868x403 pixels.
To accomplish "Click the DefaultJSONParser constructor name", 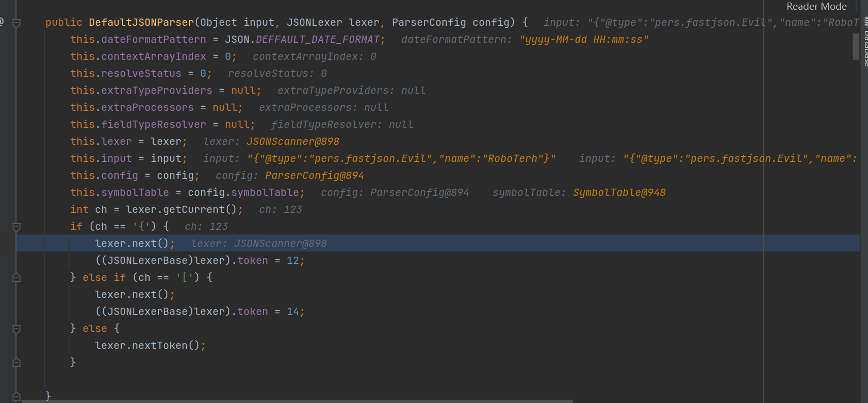I will click(141, 23).
